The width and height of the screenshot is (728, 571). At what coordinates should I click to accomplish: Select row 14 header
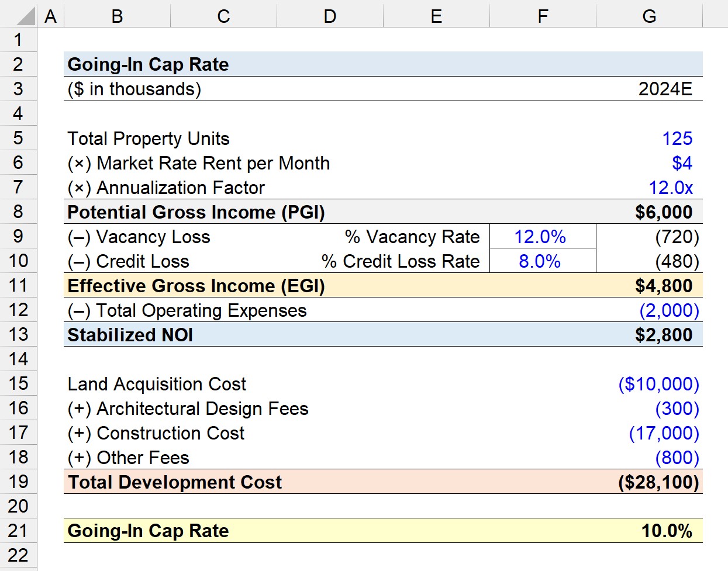click(x=18, y=359)
